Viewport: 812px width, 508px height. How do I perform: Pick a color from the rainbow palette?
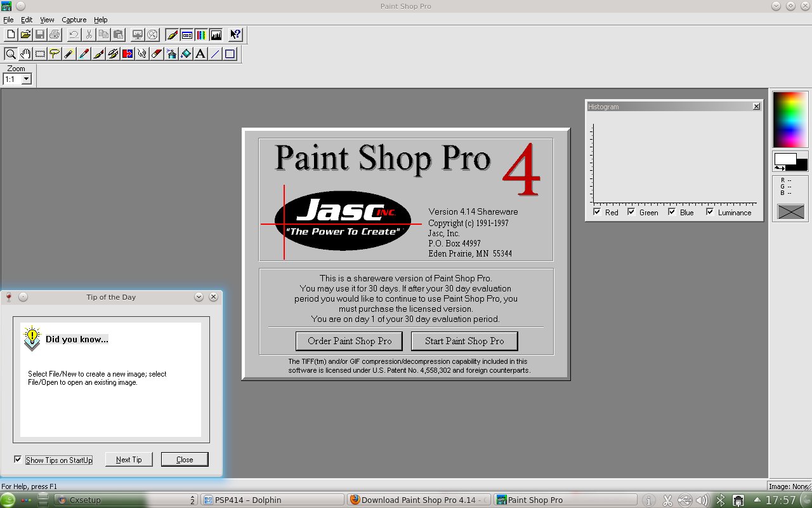790,119
